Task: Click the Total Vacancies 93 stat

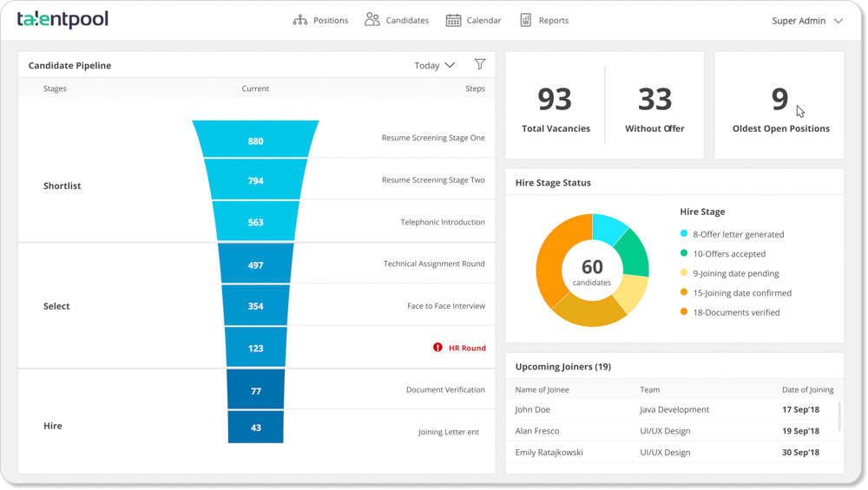Action: 556,108
